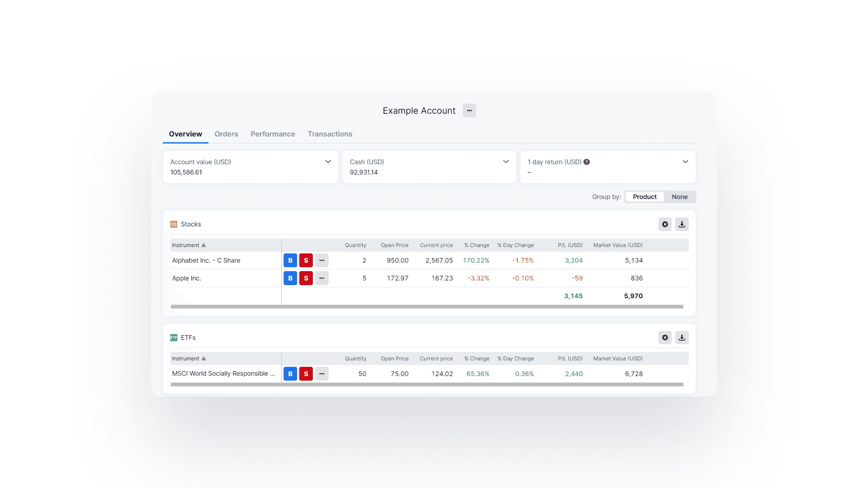Set Group by to None
The width and height of the screenshot is (868, 488).
(679, 197)
